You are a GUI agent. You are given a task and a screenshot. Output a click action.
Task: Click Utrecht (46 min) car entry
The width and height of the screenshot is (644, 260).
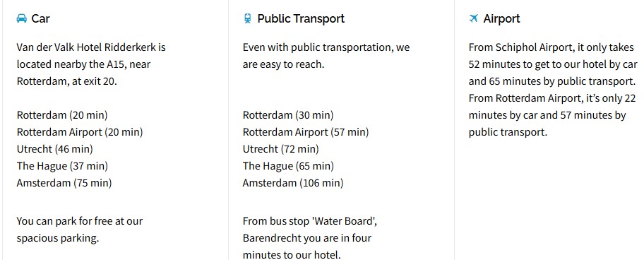(54, 148)
